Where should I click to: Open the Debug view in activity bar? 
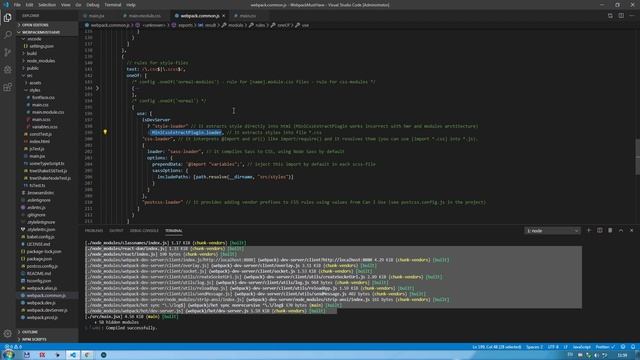tap(8, 70)
